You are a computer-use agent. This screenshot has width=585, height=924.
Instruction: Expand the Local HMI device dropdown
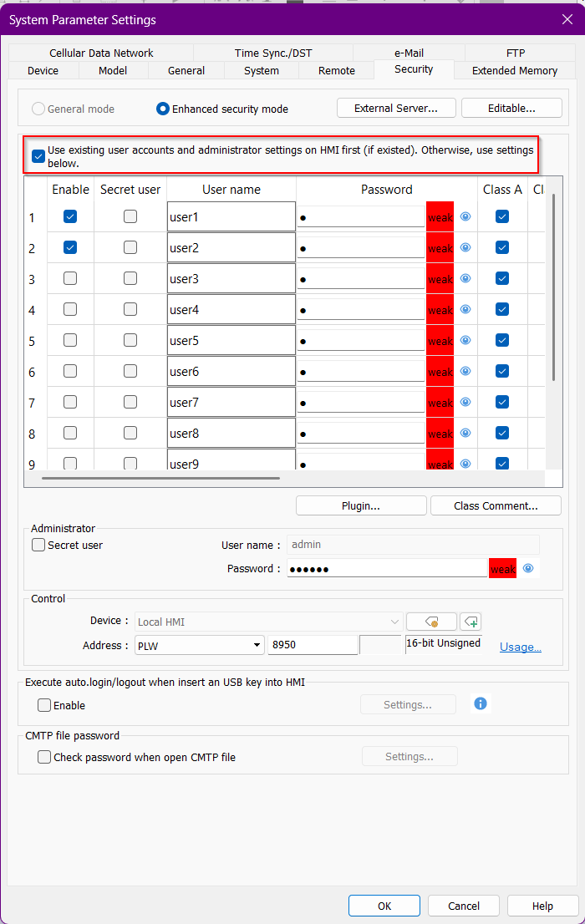(x=395, y=622)
